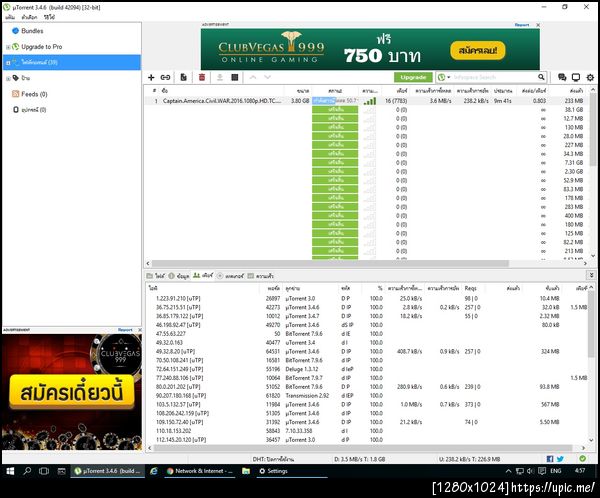This screenshot has height=498, width=600.
Task: Click the Create New Torrent icon
Action: (x=184, y=77)
